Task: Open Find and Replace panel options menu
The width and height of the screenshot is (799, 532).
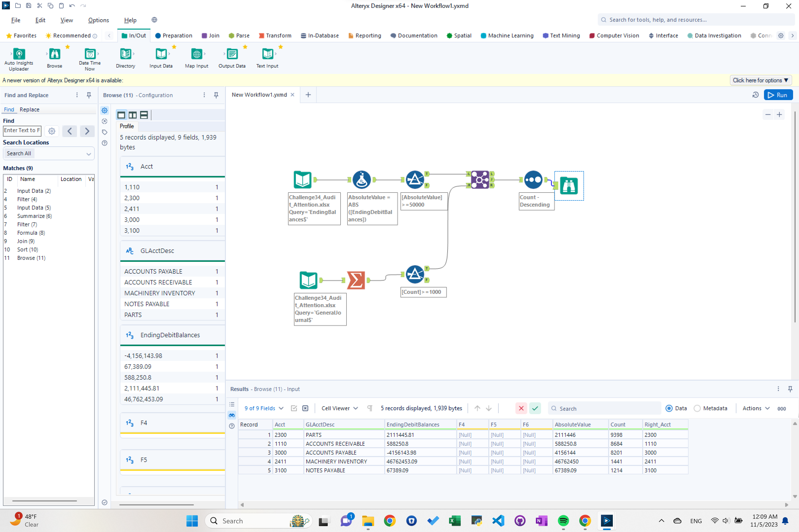Action: [x=77, y=95]
